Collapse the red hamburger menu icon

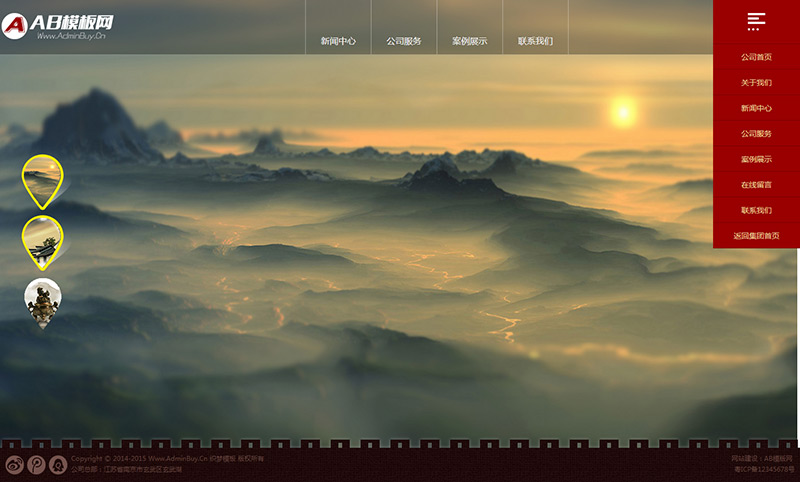(756, 21)
